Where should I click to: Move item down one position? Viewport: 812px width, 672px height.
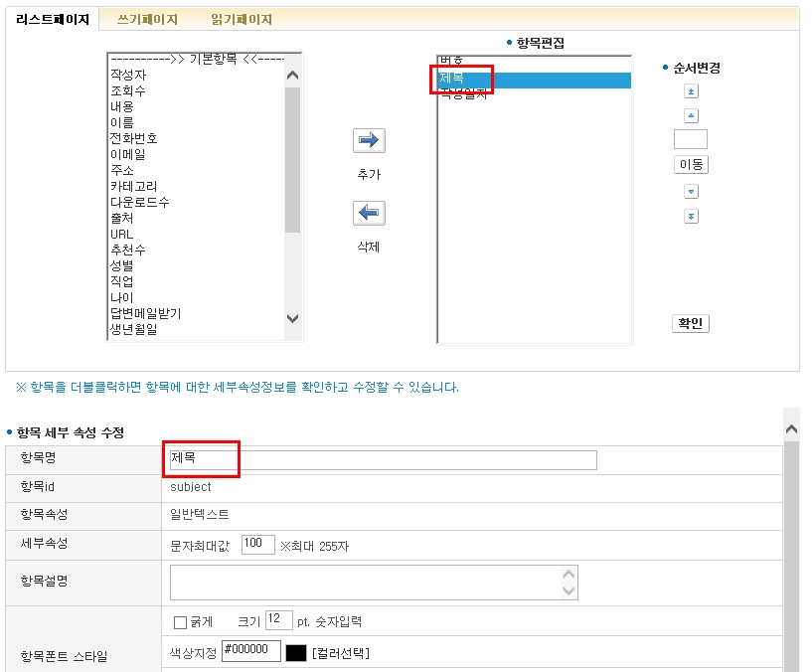click(x=691, y=192)
